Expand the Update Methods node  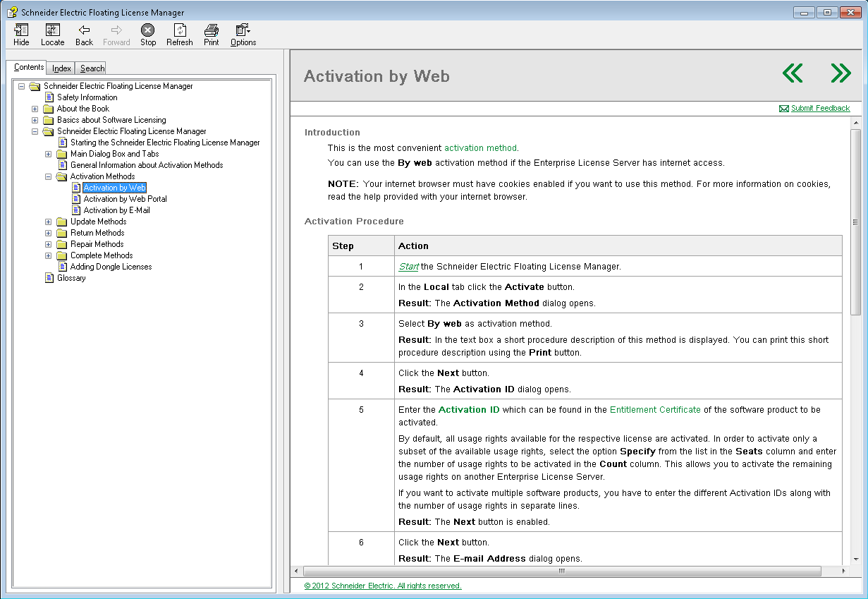(x=49, y=222)
